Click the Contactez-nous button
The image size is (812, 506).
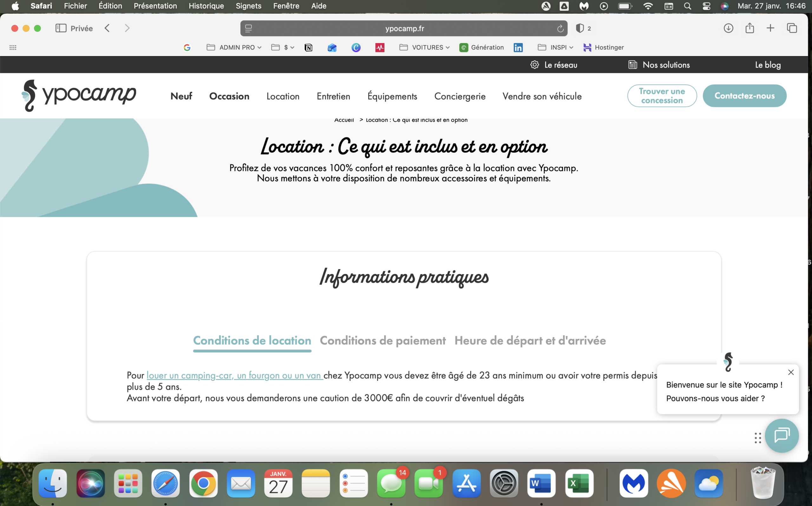[x=744, y=96]
